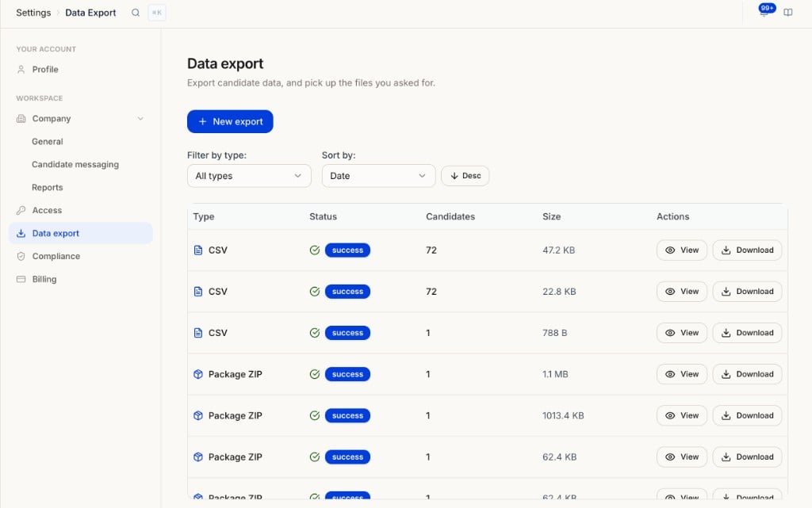Go to Reports in sidebar
812x508 pixels.
(x=47, y=187)
